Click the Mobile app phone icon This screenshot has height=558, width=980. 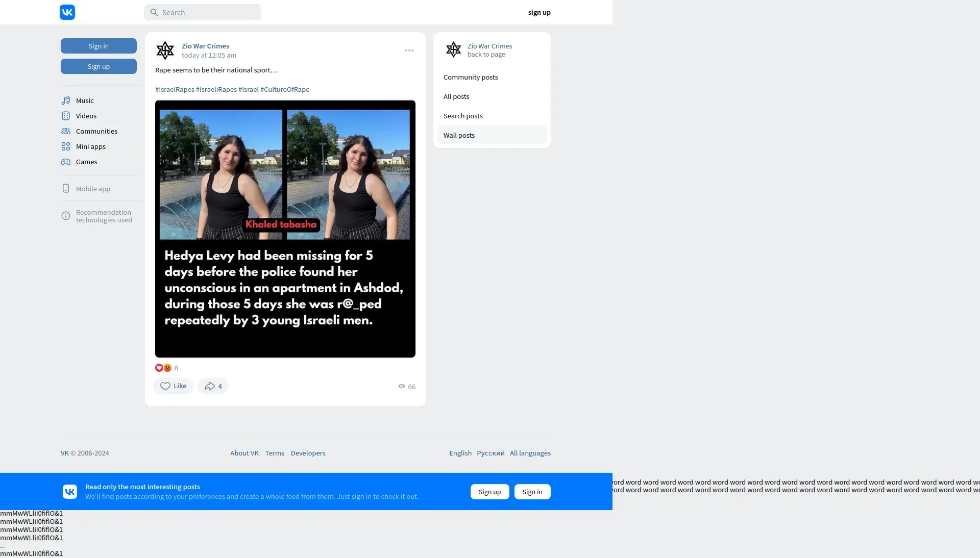(66, 189)
